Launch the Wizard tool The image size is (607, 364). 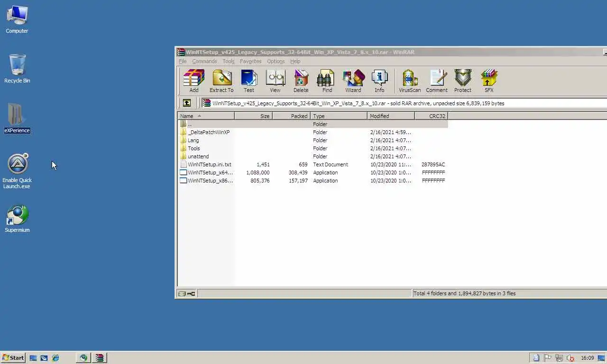(353, 81)
